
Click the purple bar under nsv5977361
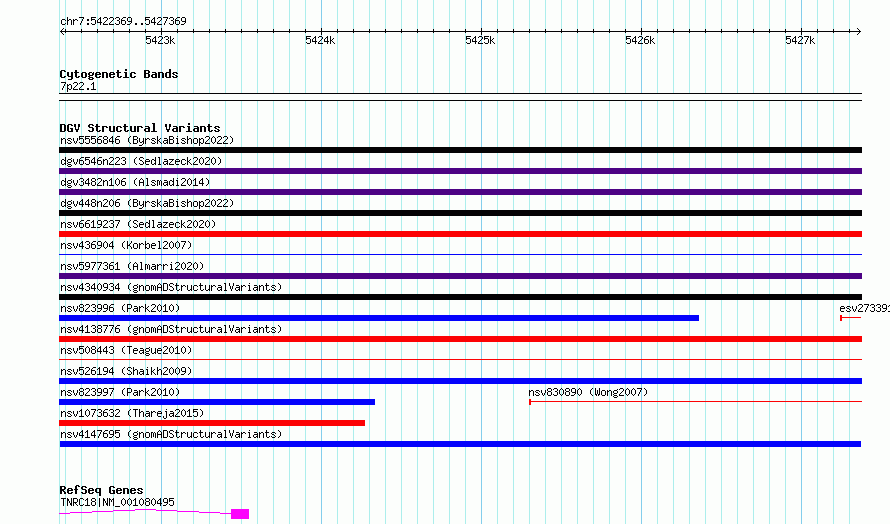point(460,276)
